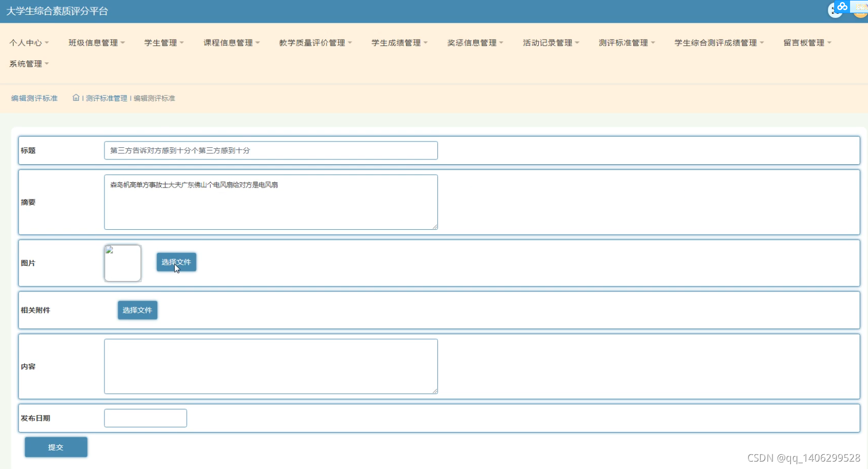Click the home icon in breadcrumb
868x469 pixels.
76,98
